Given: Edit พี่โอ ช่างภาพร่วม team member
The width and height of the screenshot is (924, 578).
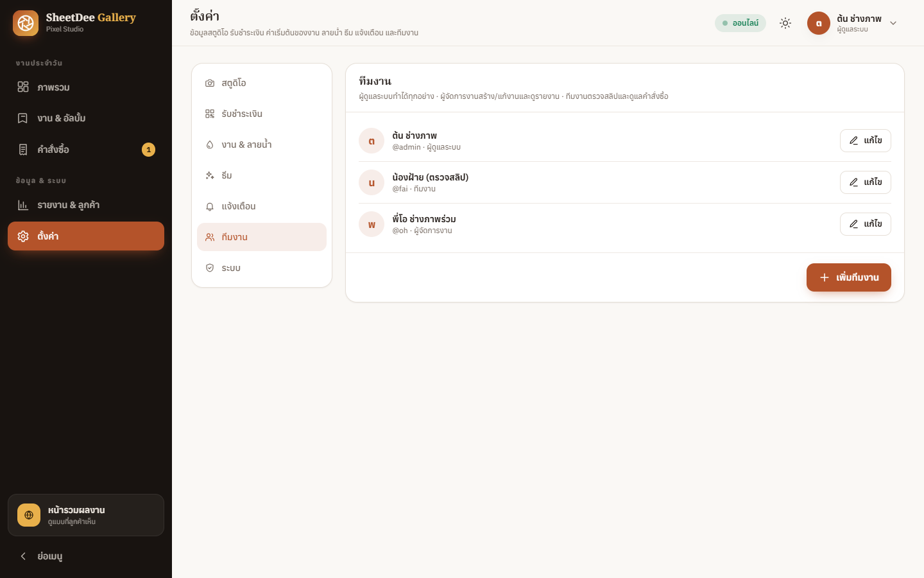Looking at the screenshot, I should pos(866,224).
